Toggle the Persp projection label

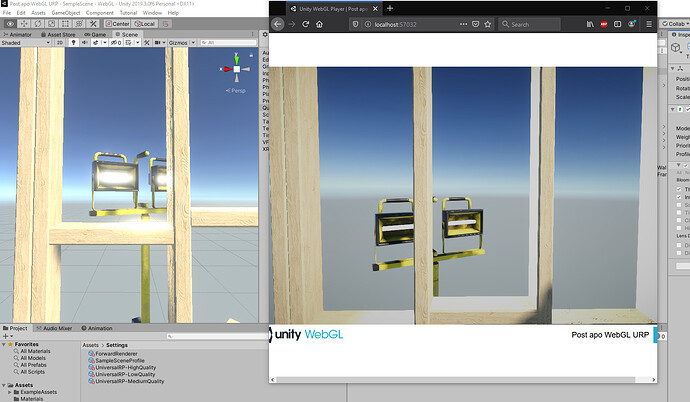(x=236, y=91)
